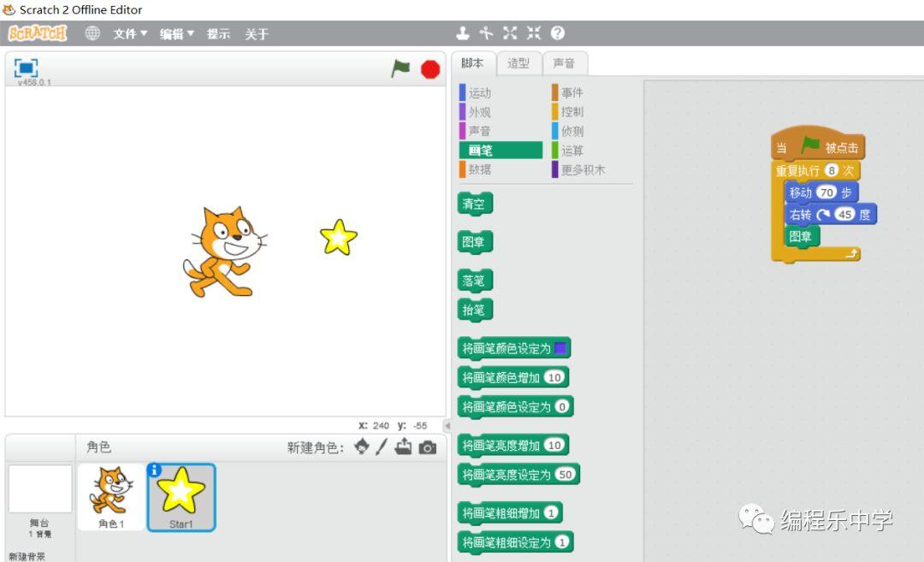Paint a new sprite with the brush icon
The width and height of the screenshot is (924, 562).
coord(382,447)
